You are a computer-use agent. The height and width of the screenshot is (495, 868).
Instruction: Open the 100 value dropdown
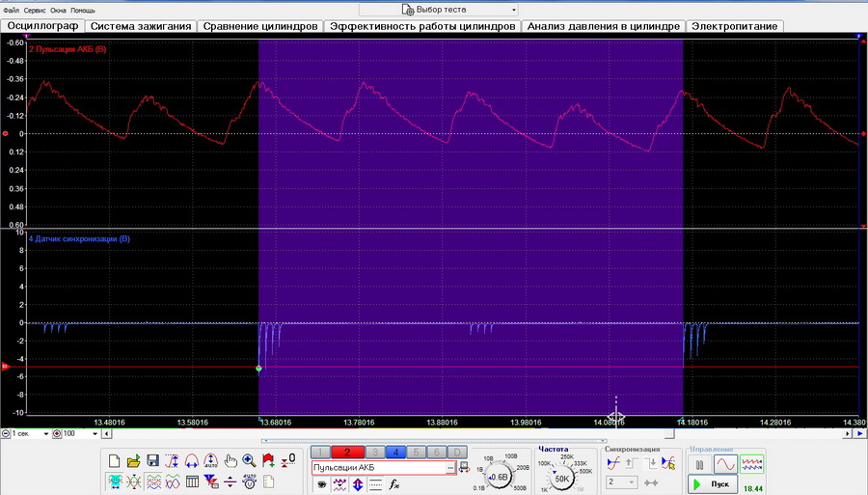(x=95, y=434)
